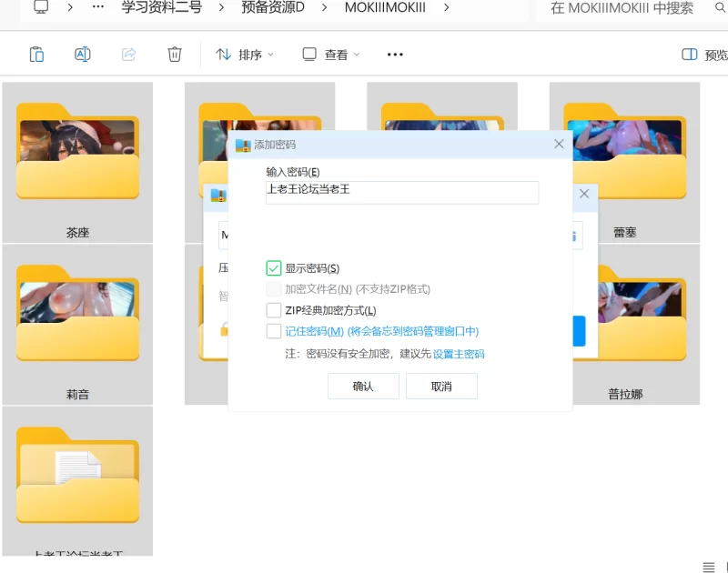Click the paste icon in the toolbar
The height and width of the screenshot is (573, 728).
tap(36, 55)
